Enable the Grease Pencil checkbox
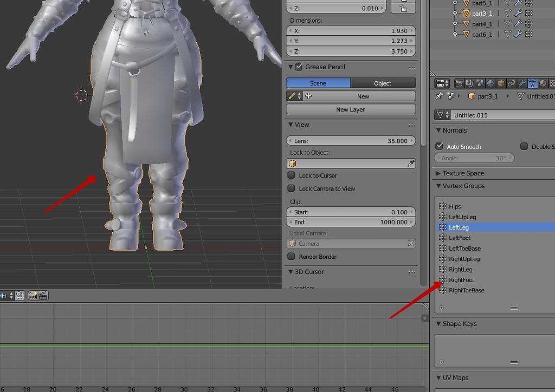This screenshot has width=555, height=392. 299,67
